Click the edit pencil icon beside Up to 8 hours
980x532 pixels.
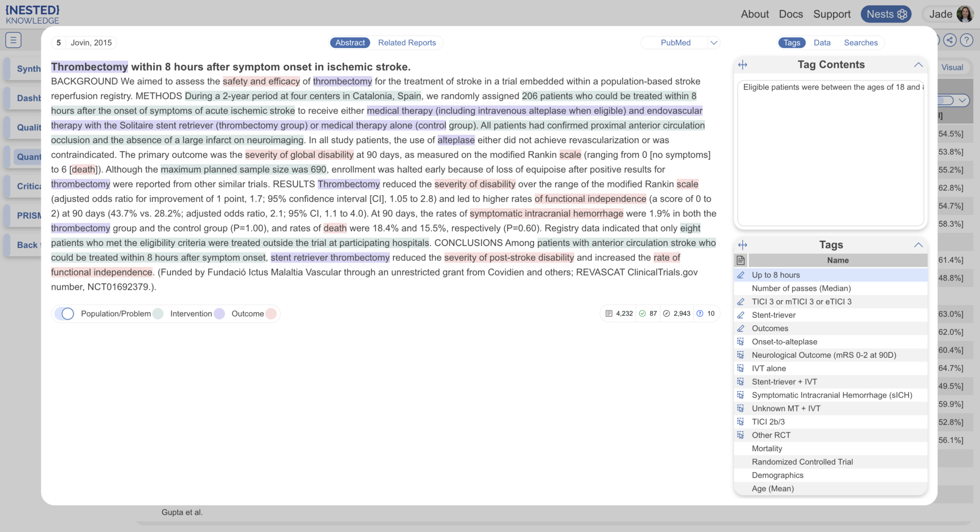(x=741, y=275)
